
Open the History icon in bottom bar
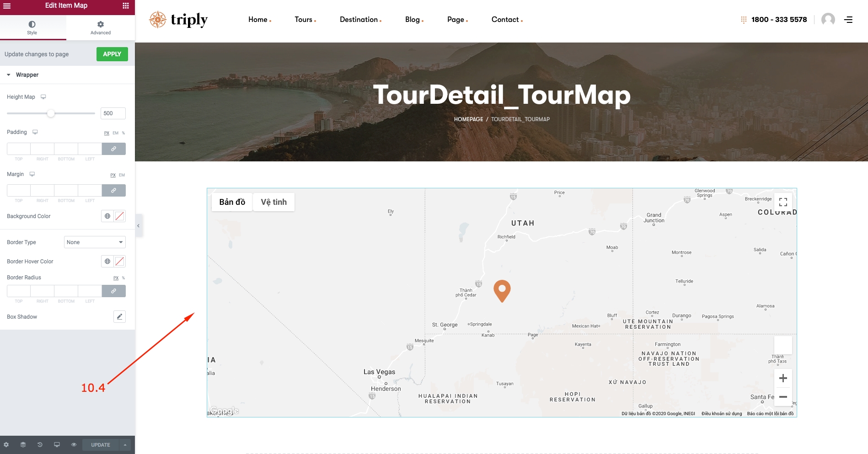tap(40, 444)
